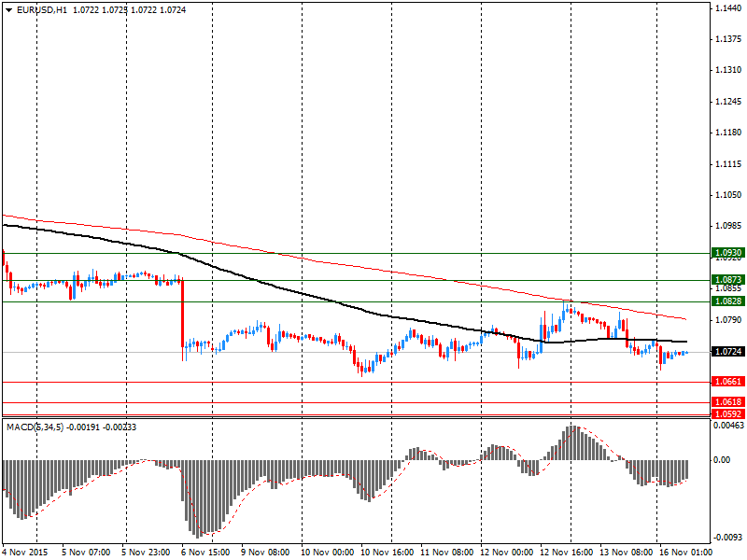
Task: Click the 5 Nov 23:00 time label
Action: 146,553
